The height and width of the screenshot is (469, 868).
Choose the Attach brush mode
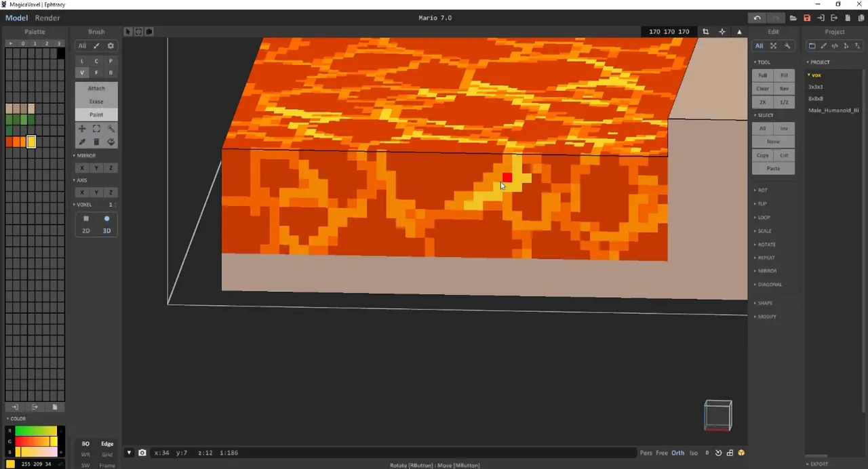tap(96, 88)
